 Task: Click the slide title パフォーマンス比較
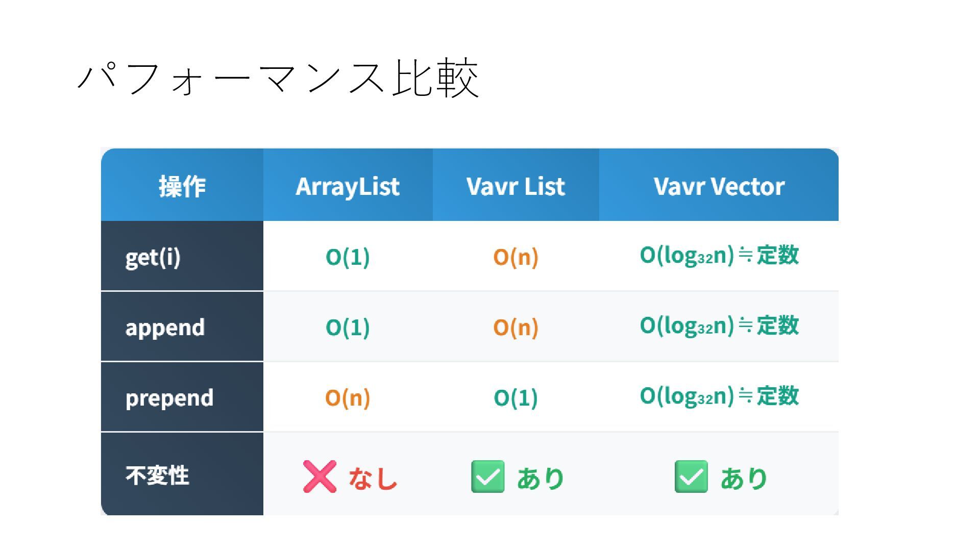pos(279,78)
